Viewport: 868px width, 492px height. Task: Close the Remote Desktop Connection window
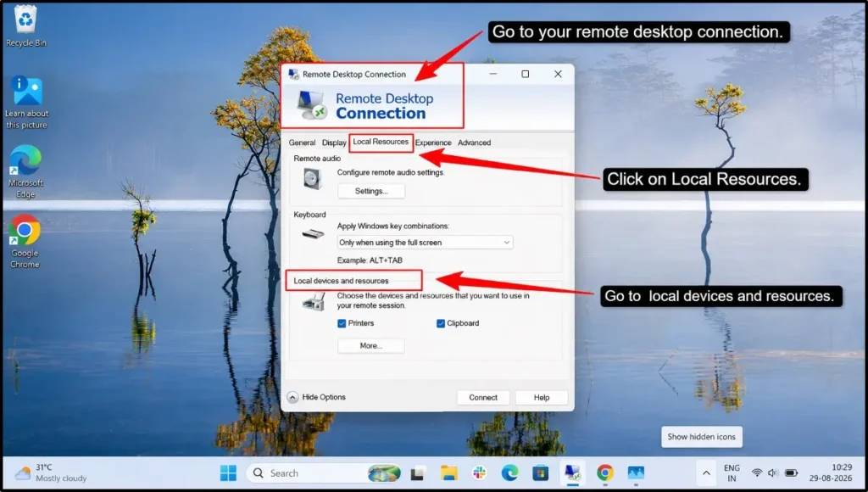558,74
